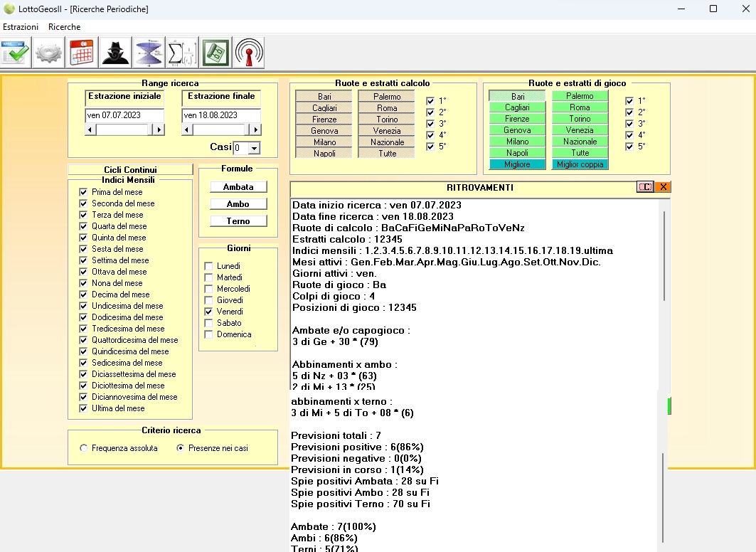Click the Cicli Continui button
The height and width of the screenshot is (552, 756).
coord(130,170)
